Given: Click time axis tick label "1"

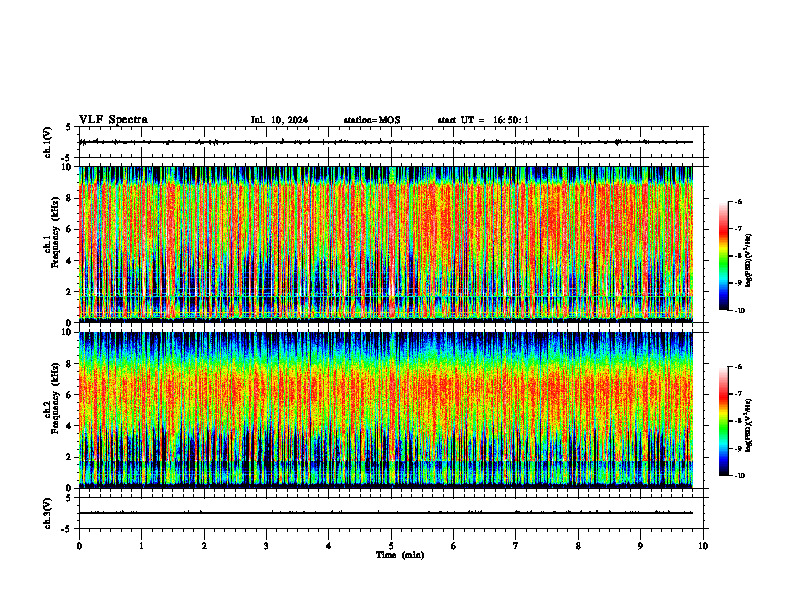Looking at the screenshot, I should click(x=141, y=546).
